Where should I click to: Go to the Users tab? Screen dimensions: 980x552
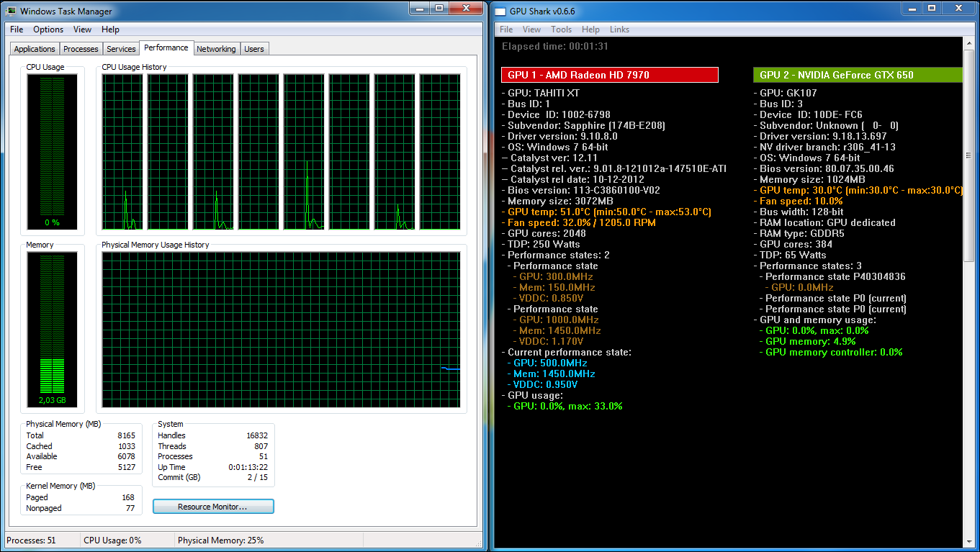click(x=254, y=49)
